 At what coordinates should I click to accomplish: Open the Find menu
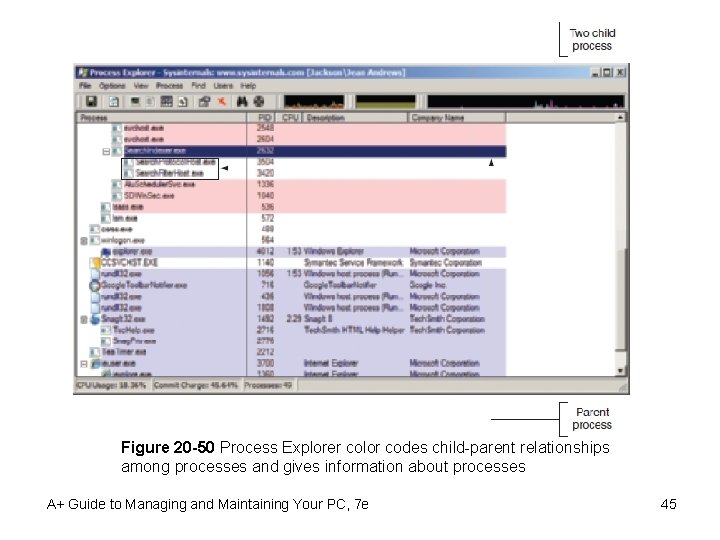pyautogui.click(x=198, y=86)
